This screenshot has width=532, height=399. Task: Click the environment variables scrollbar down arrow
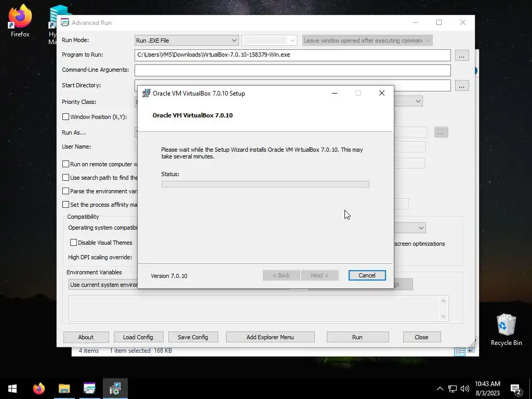tap(443, 316)
